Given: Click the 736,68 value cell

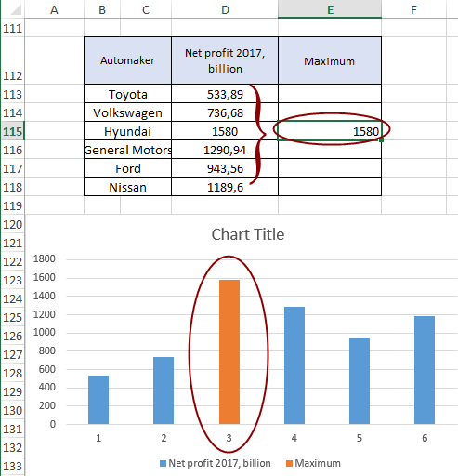Looking at the screenshot, I should (225, 112).
